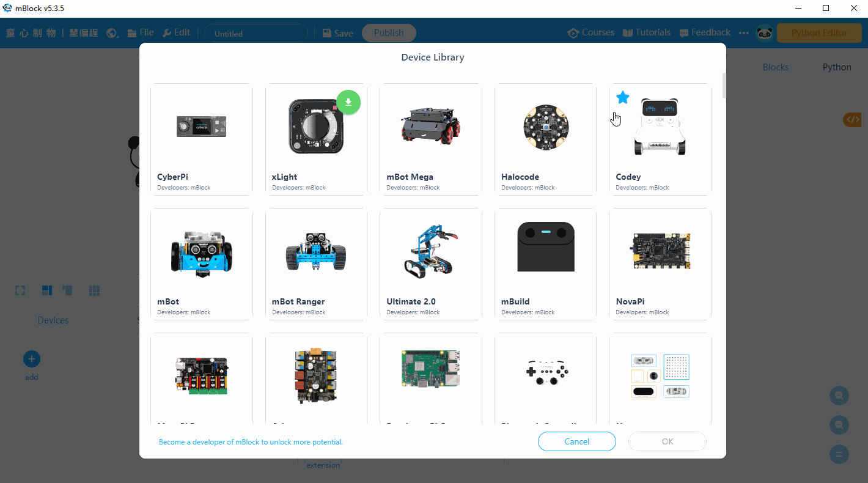Choose the NovaPi board
The height and width of the screenshot is (483, 868).
click(660, 264)
